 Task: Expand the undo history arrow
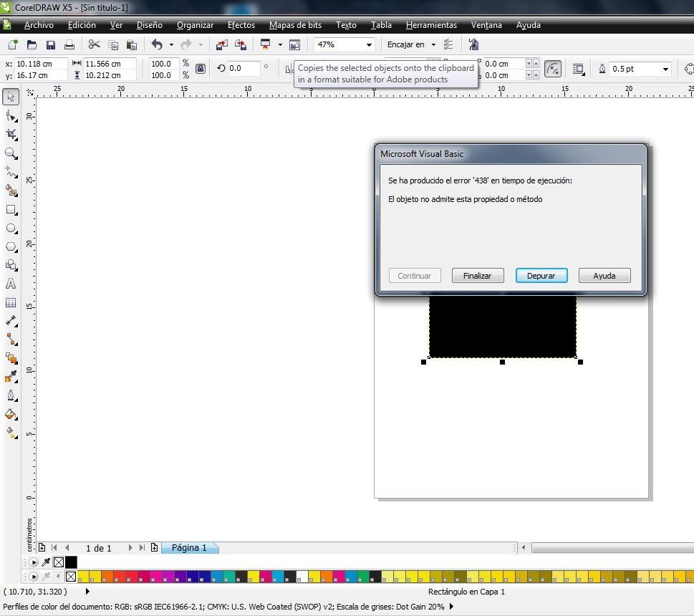point(171,44)
